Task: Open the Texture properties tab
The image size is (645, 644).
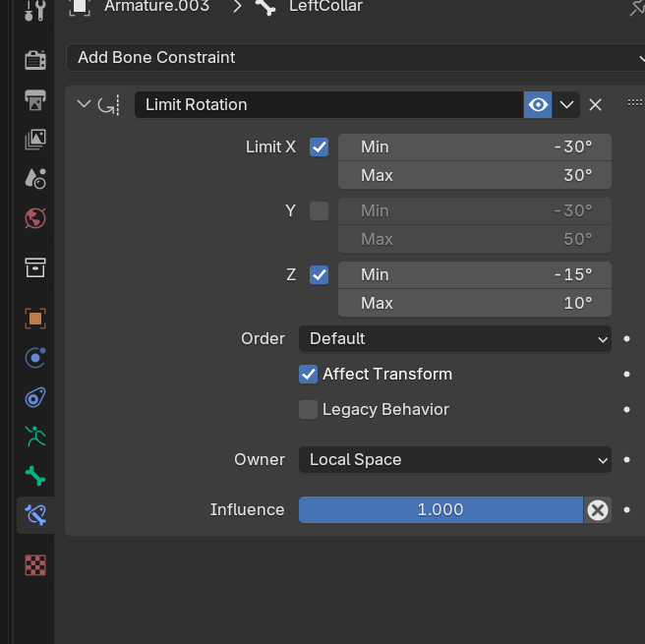Action: (x=35, y=565)
